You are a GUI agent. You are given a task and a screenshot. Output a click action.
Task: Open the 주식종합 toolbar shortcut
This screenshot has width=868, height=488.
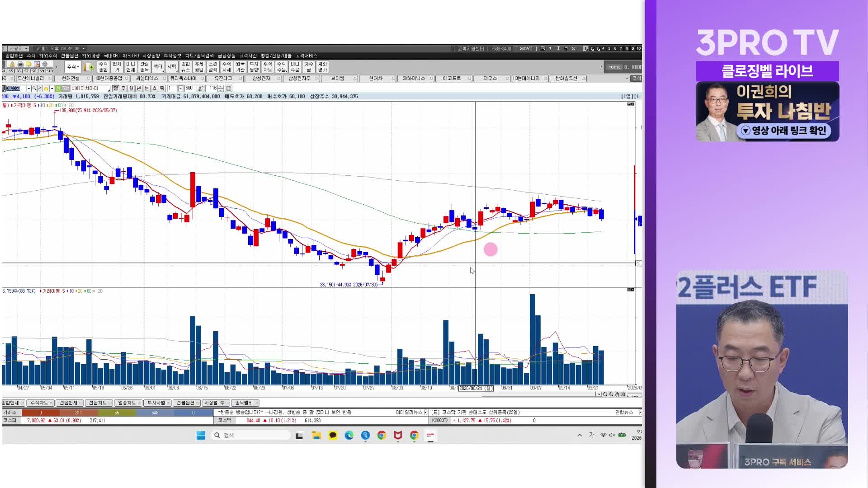coord(103,67)
